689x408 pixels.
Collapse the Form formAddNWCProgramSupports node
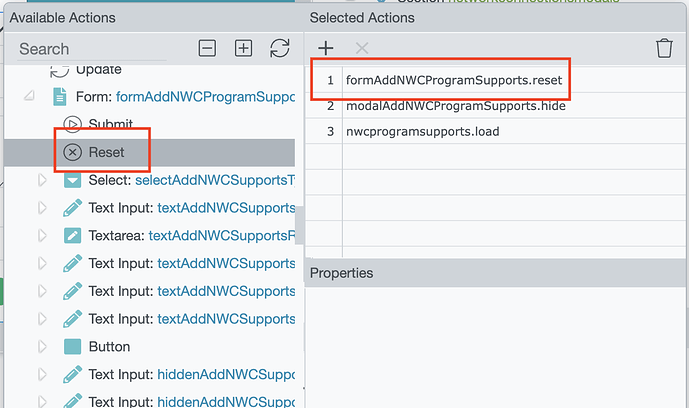[x=28, y=97]
